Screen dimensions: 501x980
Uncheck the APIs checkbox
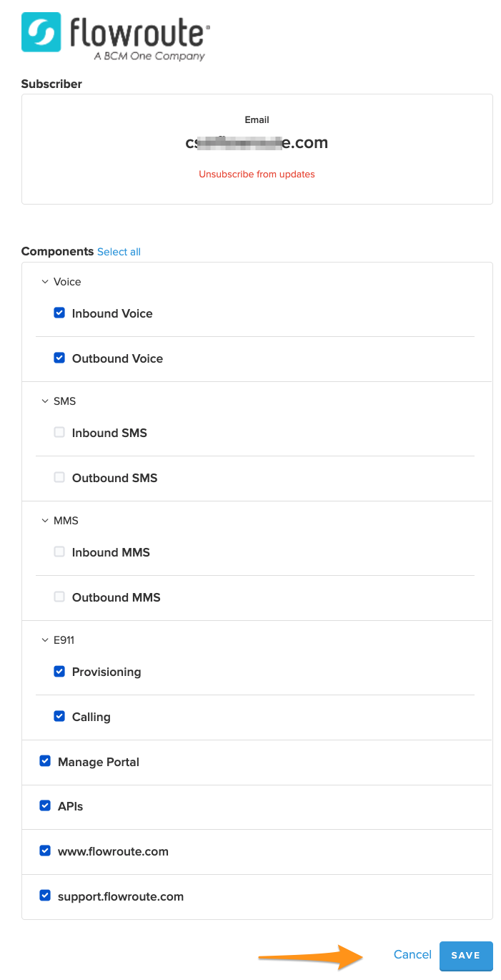point(45,805)
